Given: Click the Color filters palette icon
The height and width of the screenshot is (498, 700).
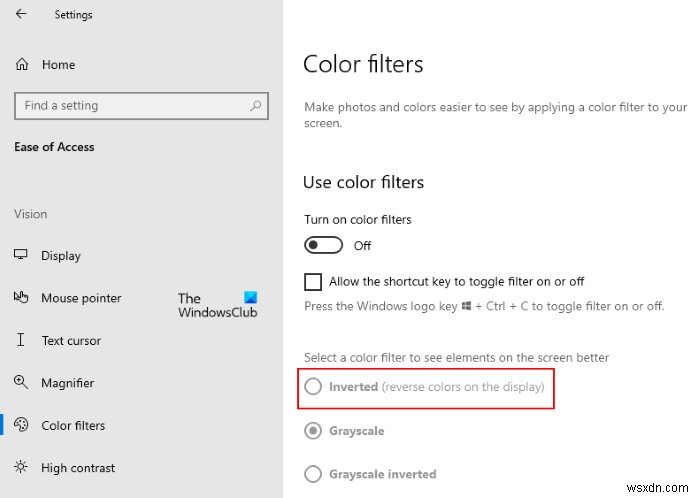Looking at the screenshot, I should [x=21, y=425].
